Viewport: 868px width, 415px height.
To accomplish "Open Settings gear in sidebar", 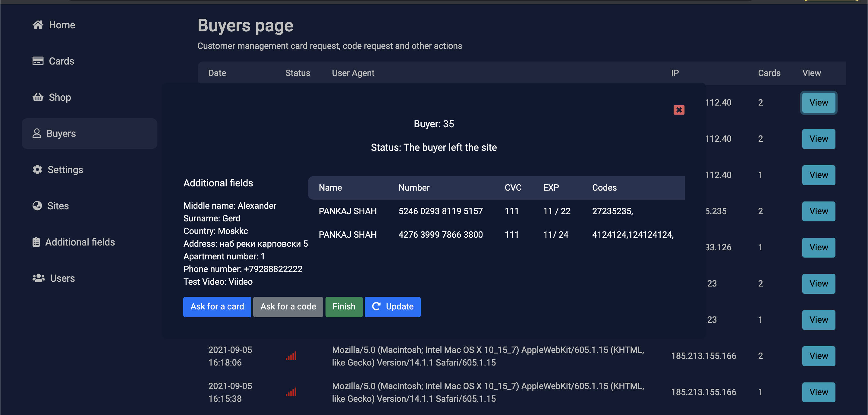I will tap(37, 169).
